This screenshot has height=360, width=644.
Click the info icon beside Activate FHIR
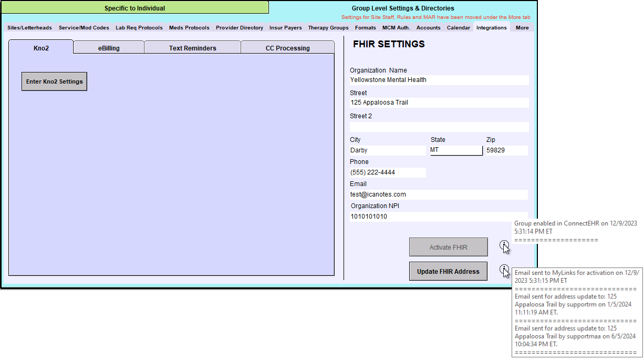click(505, 246)
